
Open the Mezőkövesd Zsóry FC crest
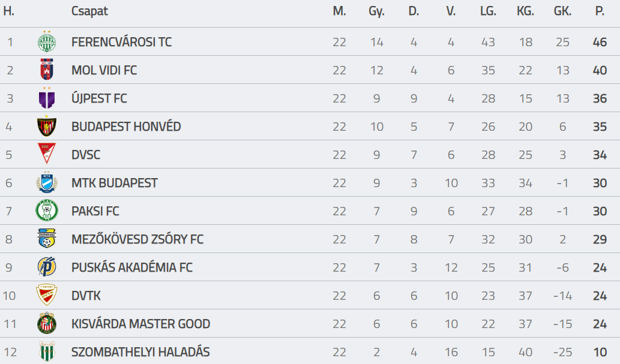pyautogui.click(x=47, y=238)
